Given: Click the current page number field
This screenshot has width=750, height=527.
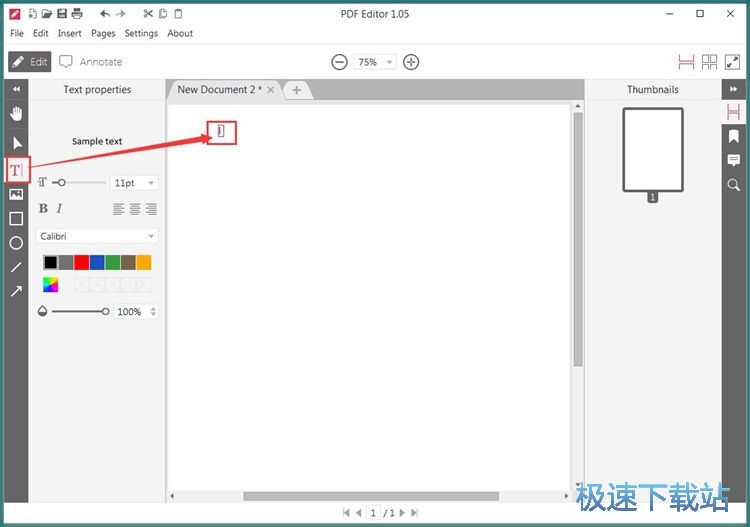Looking at the screenshot, I should pyautogui.click(x=373, y=513).
